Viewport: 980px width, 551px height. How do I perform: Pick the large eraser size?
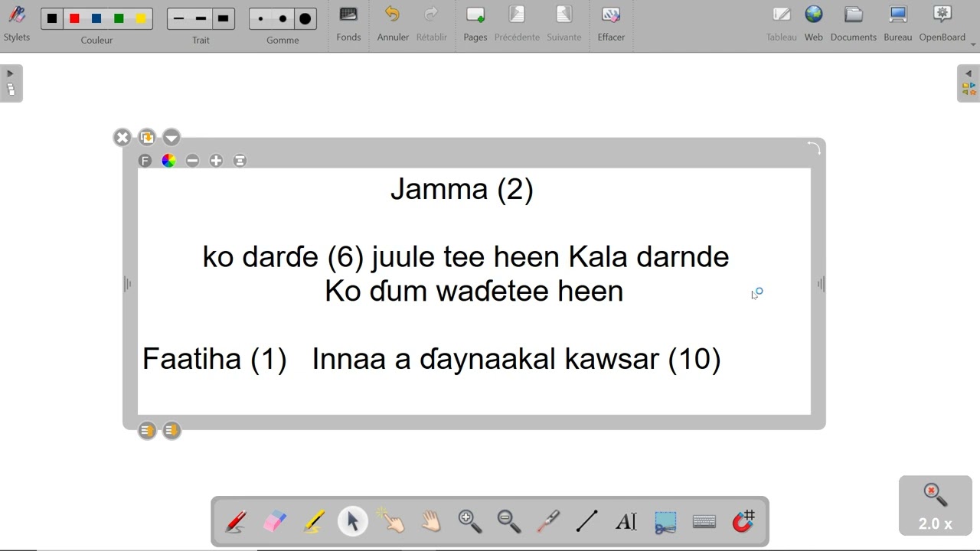coord(305,19)
